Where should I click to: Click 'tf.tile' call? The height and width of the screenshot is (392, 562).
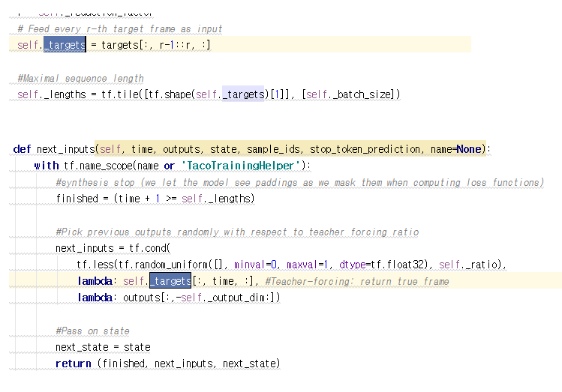click(x=120, y=94)
